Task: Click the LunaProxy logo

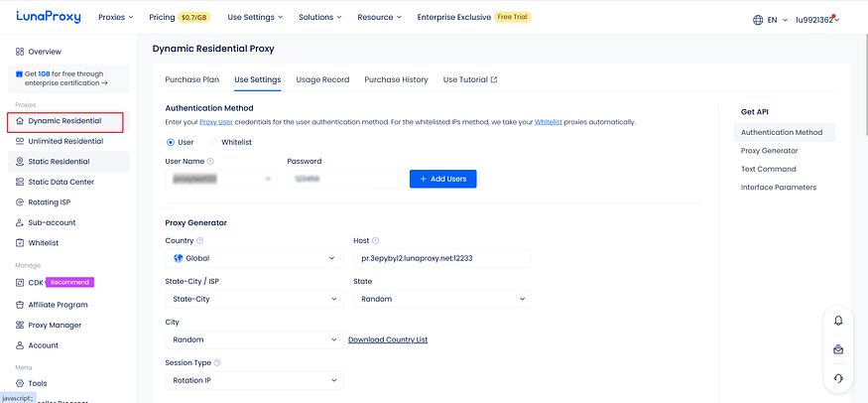Action: [49, 17]
